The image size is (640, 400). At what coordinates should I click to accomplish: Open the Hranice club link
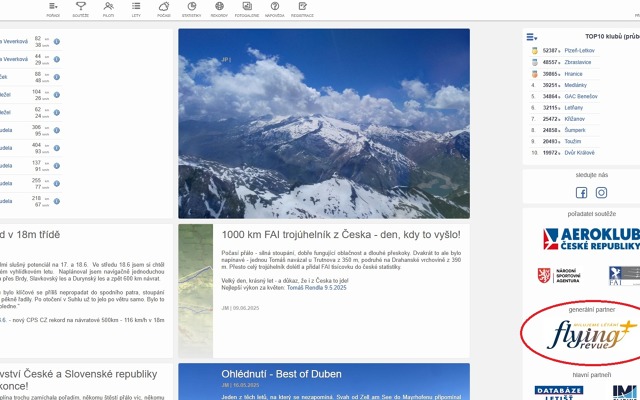(x=573, y=74)
